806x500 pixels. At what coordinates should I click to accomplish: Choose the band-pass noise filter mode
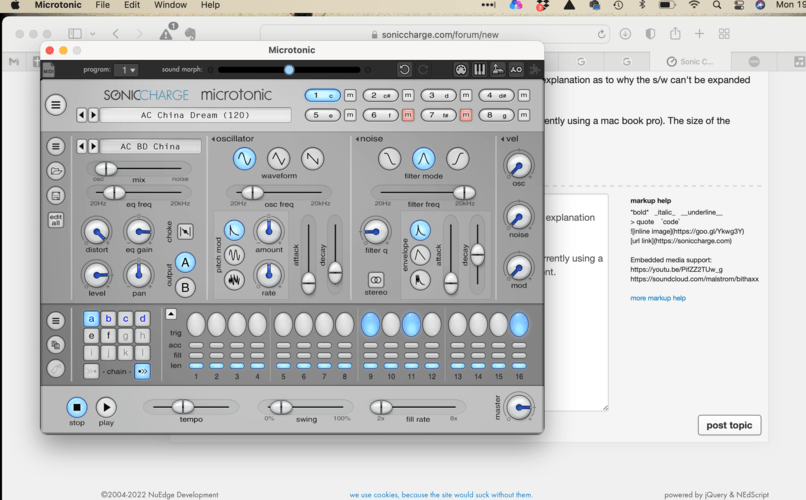[x=424, y=159]
